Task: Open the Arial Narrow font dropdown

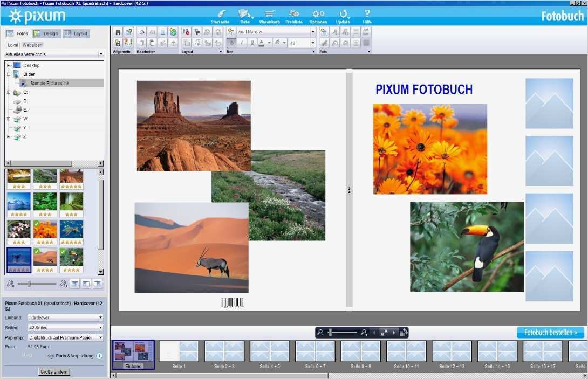Action: pos(313,31)
